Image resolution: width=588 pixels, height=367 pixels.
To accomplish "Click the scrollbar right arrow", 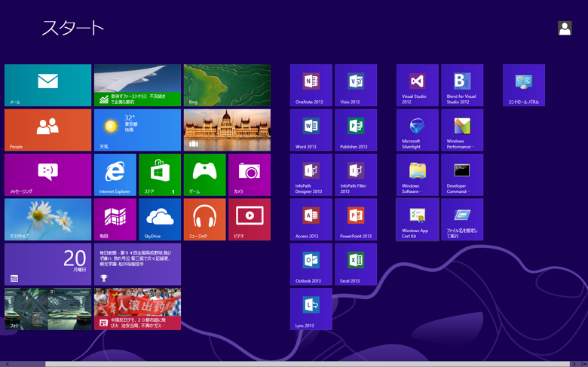I will click(x=574, y=364).
